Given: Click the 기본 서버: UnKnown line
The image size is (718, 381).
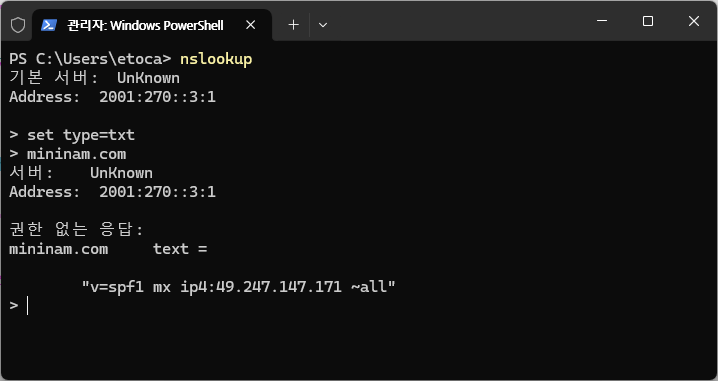Looking at the screenshot, I should pyautogui.click(x=94, y=78).
